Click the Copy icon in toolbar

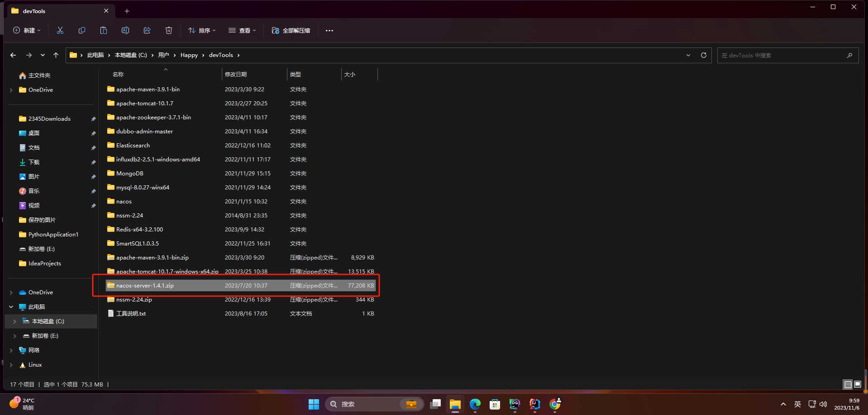click(82, 30)
